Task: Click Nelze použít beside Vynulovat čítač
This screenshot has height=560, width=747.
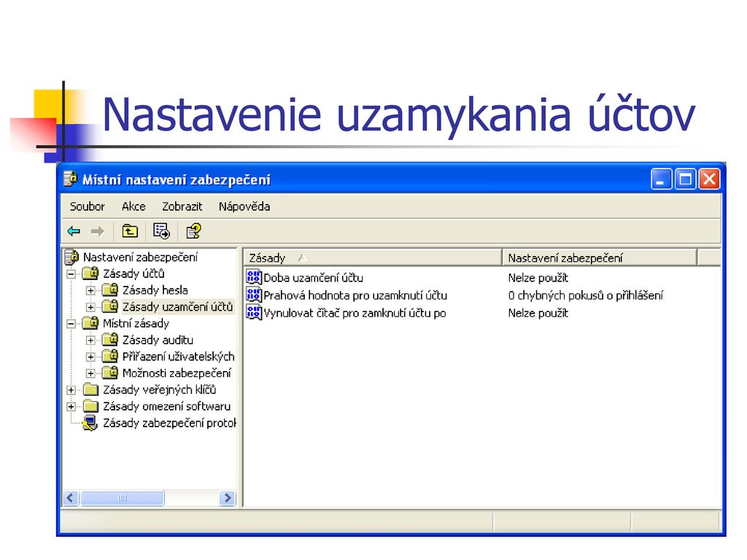Action: [538, 313]
